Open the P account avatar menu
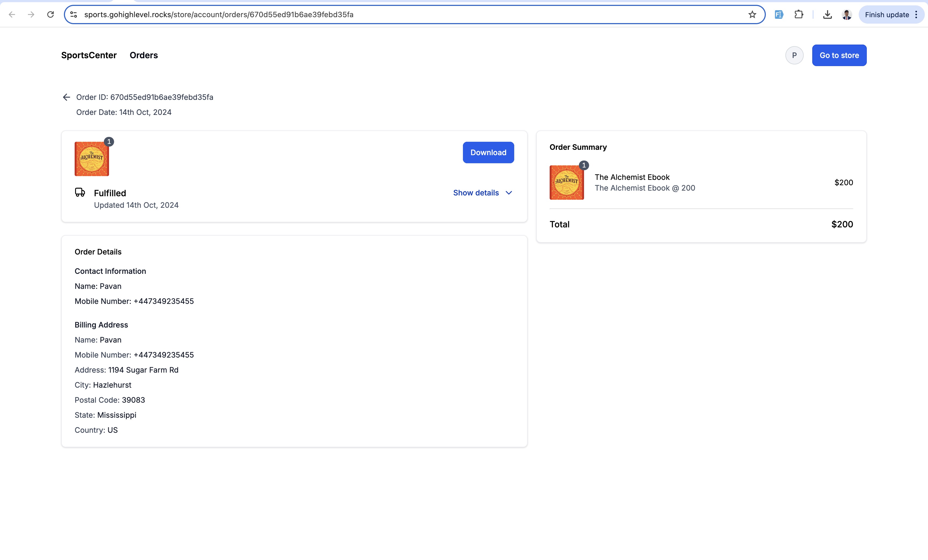The image size is (928, 560). pyautogui.click(x=794, y=55)
